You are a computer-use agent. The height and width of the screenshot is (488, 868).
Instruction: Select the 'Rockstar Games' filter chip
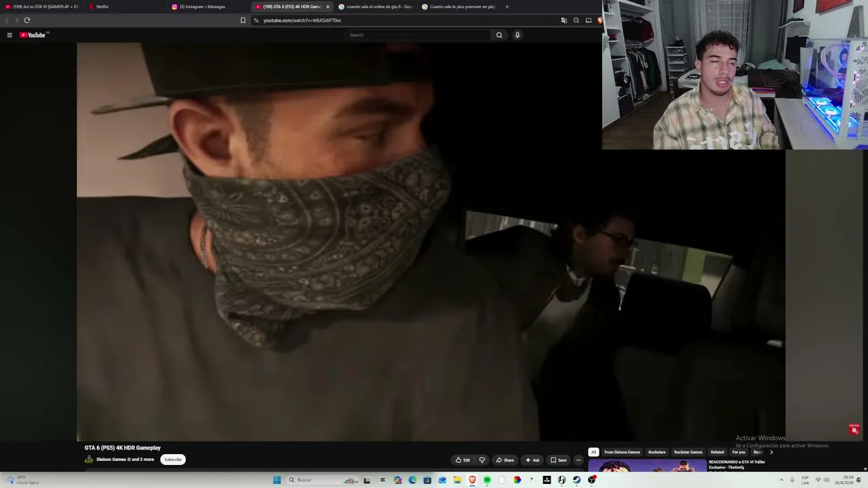(x=688, y=452)
